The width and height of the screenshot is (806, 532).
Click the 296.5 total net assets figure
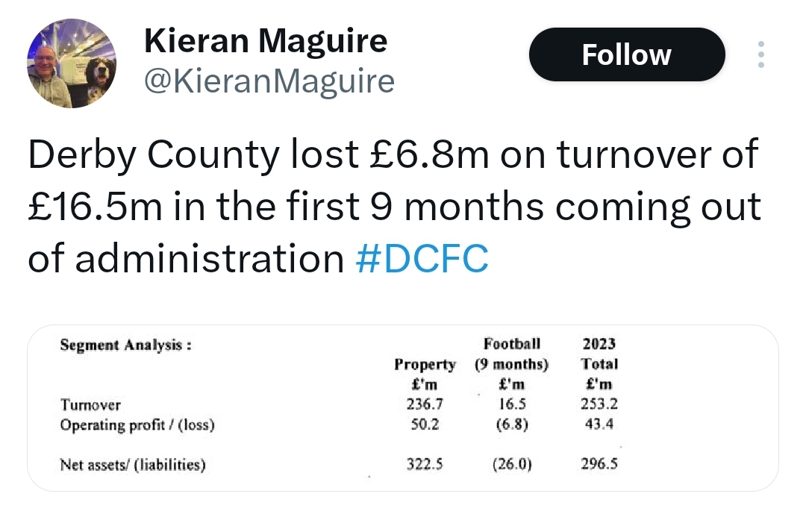pos(599,463)
